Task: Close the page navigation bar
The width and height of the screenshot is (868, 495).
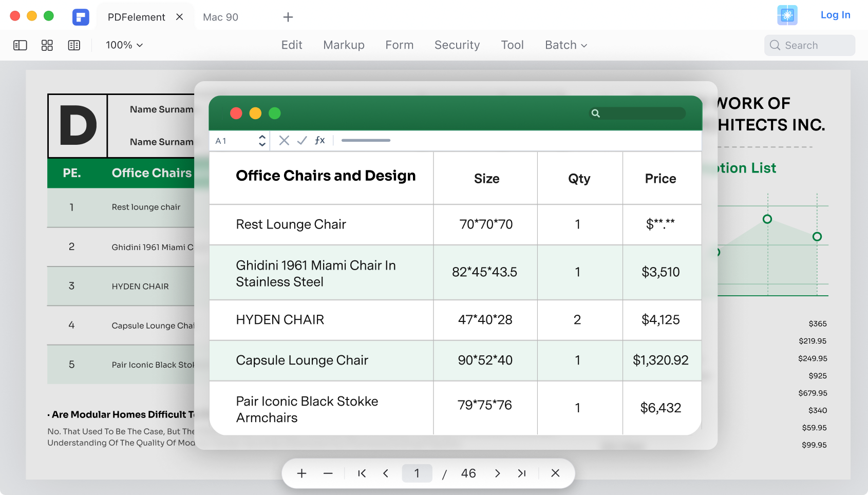Action: pos(555,473)
